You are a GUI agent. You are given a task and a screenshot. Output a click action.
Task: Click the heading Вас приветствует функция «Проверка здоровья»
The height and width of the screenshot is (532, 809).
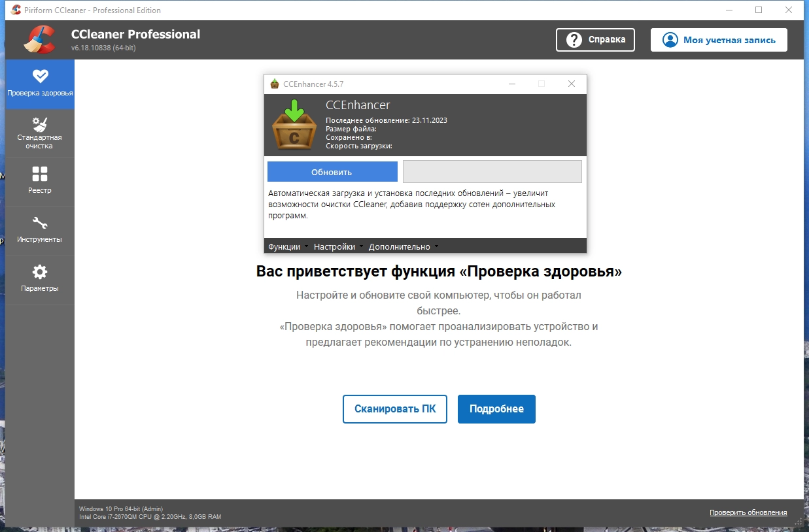[439, 271]
